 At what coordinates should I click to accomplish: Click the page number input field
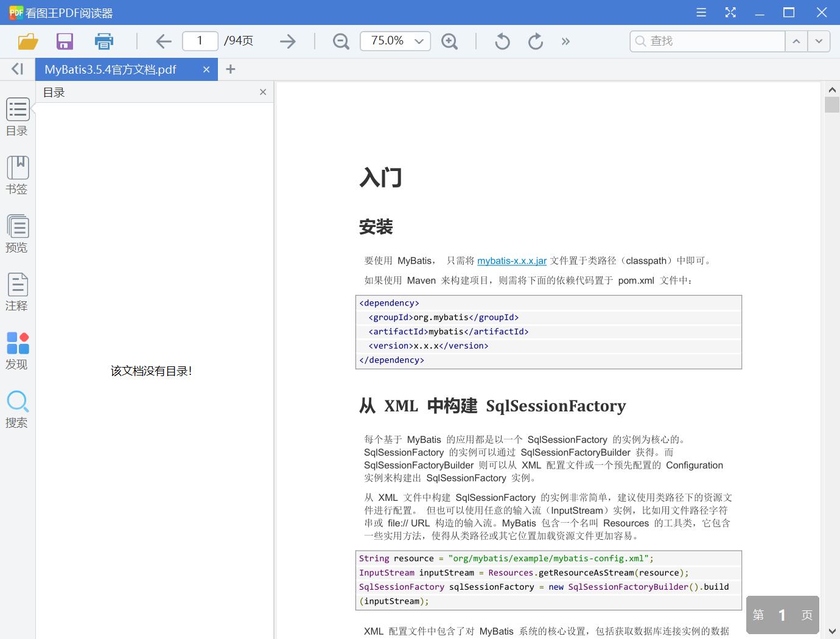[200, 41]
